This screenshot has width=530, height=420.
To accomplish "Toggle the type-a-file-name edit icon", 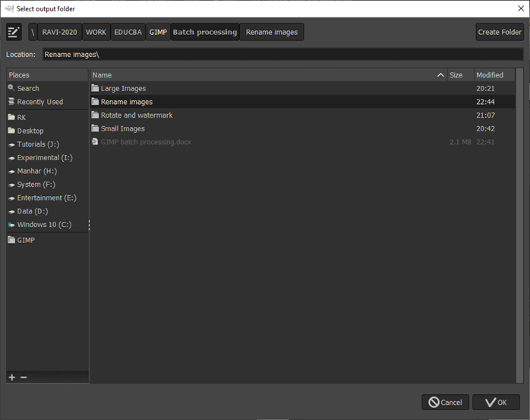I will pos(14,32).
